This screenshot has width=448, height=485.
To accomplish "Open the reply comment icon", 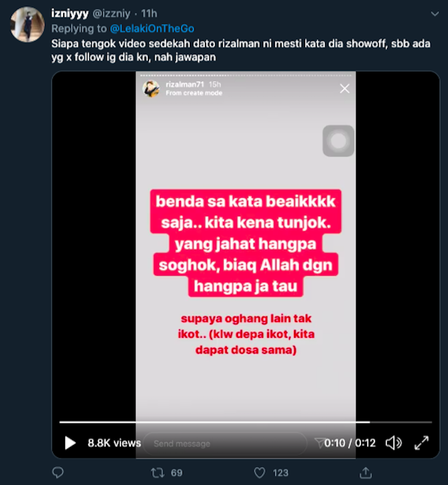I will coord(58,472).
